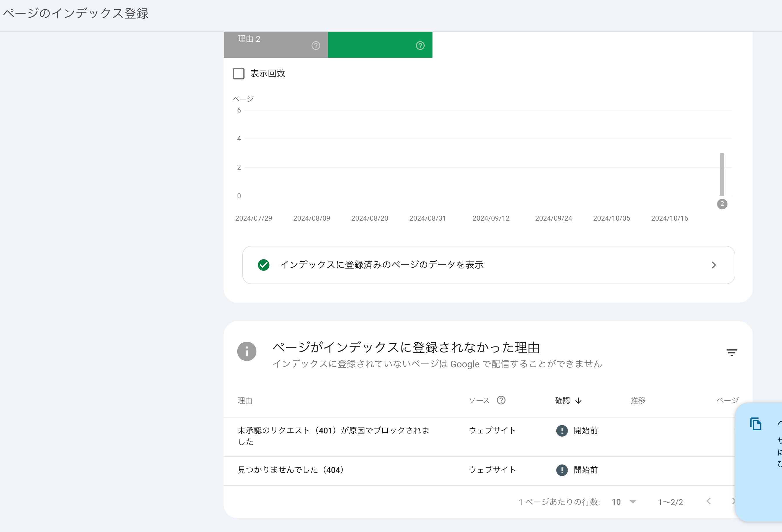Open 見つかりませんでした（404）row details

(x=291, y=470)
